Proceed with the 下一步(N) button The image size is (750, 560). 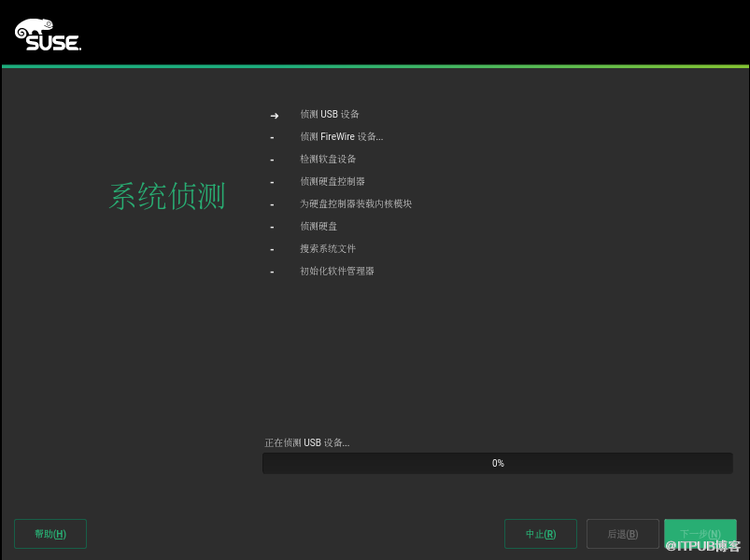pyautogui.click(x=700, y=534)
